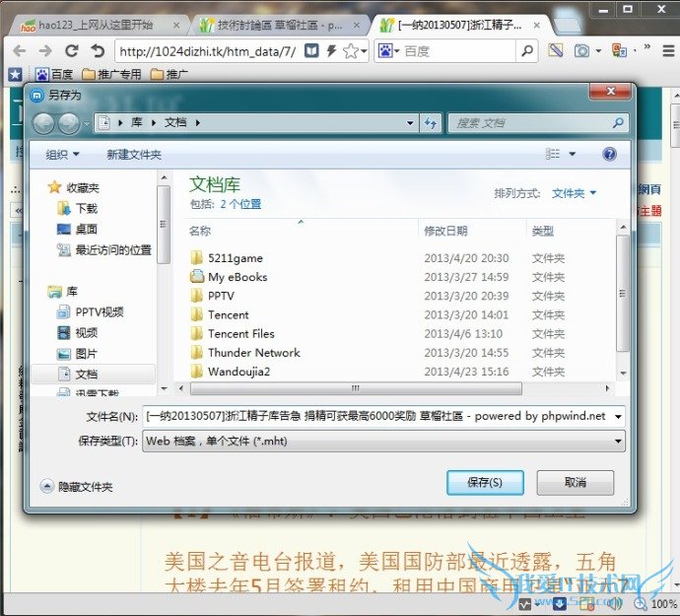Click the view mode icon in dialog
This screenshot has height=616, width=680.
coord(553,154)
